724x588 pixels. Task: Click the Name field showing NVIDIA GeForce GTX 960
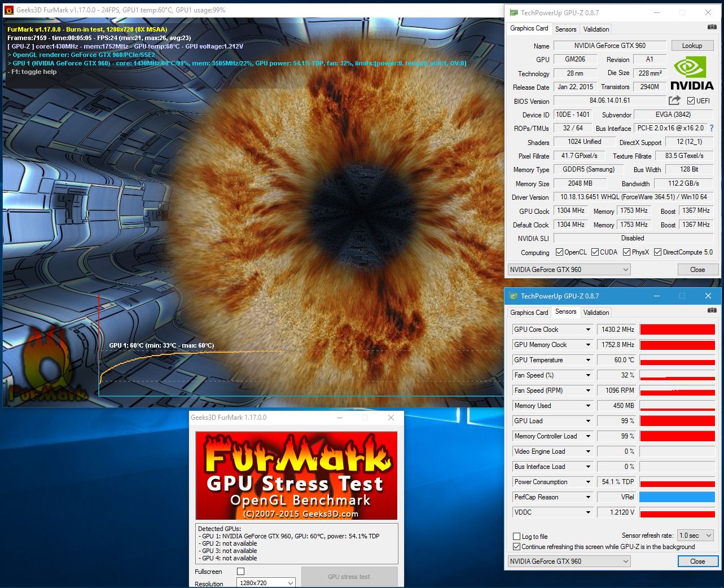pyautogui.click(x=610, y=46)
